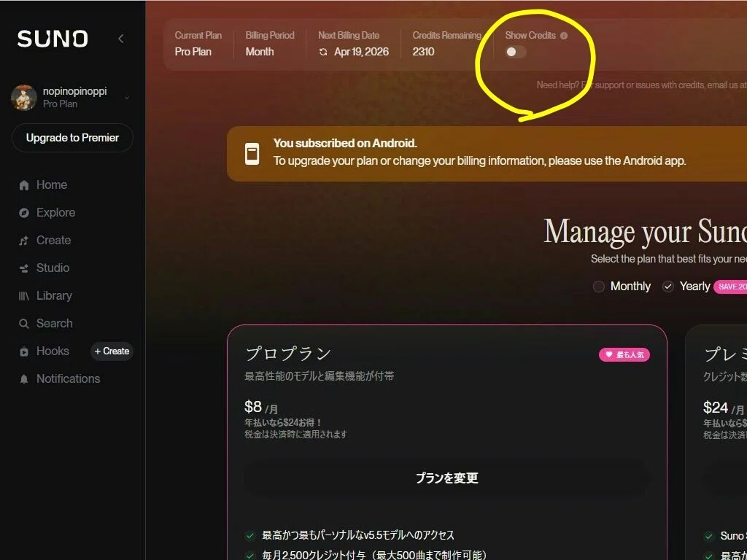Go to the Home menu label
This screenshot has width=747, height=560.
coord(52,184)
